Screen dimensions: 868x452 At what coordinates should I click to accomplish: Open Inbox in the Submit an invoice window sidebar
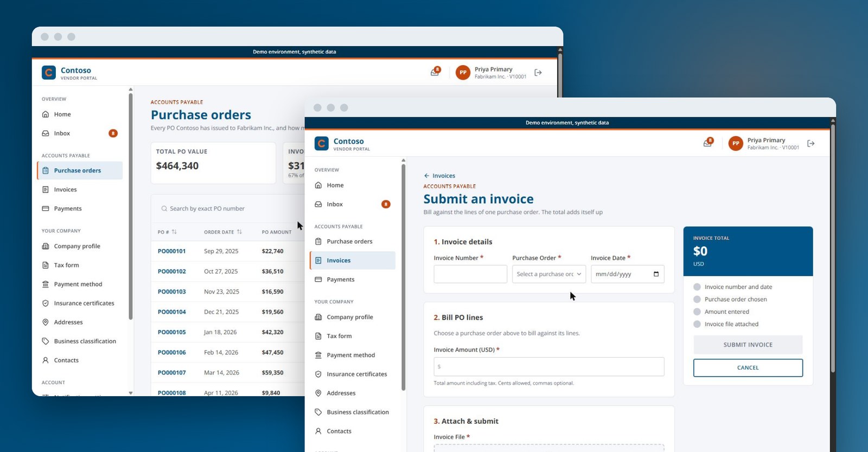[352, 205]
